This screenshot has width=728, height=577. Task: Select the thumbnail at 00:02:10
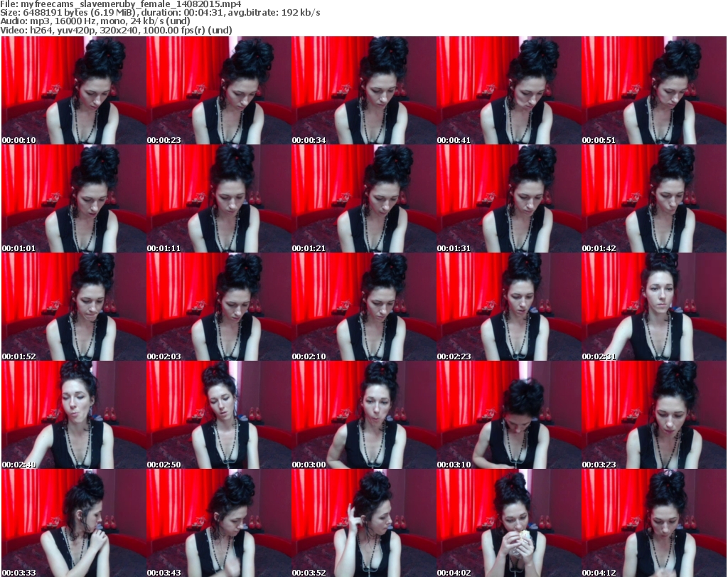point(364,307)
